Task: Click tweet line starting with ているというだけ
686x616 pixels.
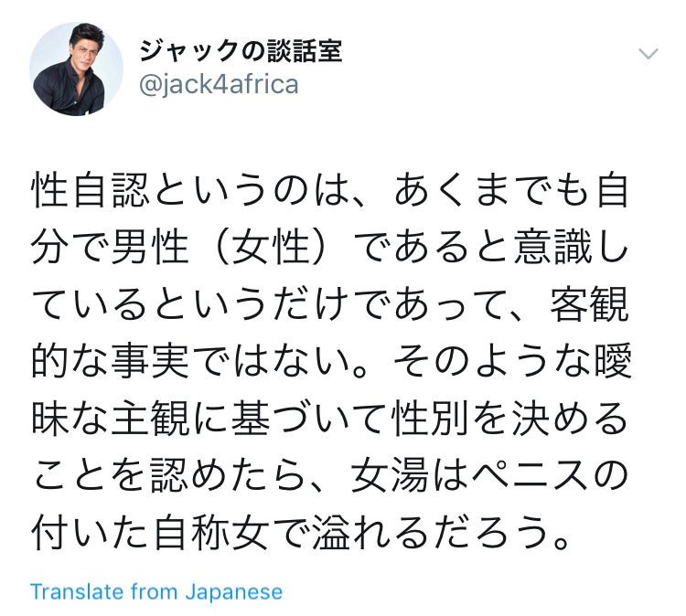Action: pyautogui.click(x=330, y=304)
